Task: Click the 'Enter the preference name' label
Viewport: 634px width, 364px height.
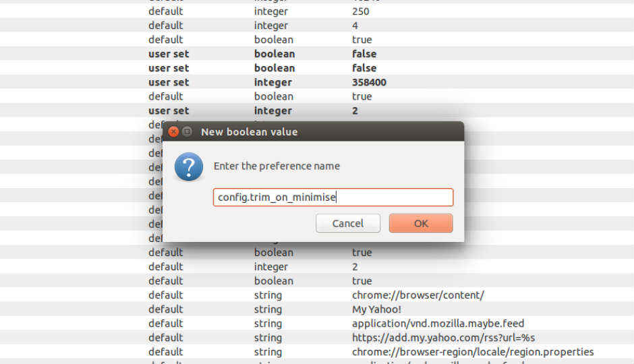Action: pyautogui.click(x=277, y=166)
